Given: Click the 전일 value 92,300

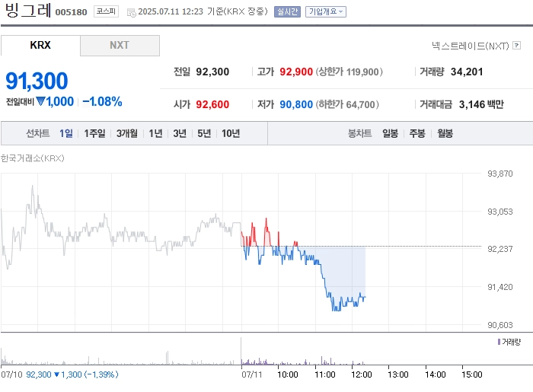Looking at the screenshot, I should coord(212,72).
